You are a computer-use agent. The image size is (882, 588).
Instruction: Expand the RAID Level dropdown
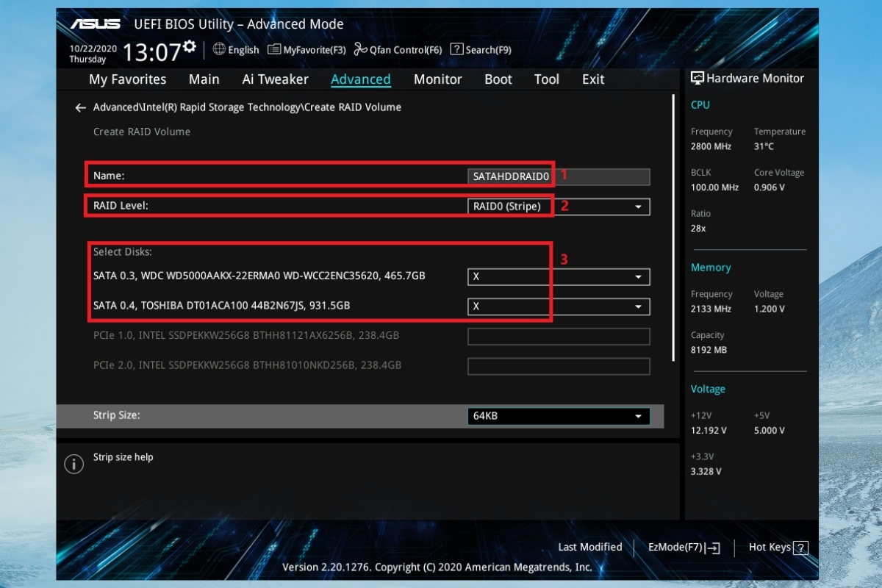[x=559, y=207]
